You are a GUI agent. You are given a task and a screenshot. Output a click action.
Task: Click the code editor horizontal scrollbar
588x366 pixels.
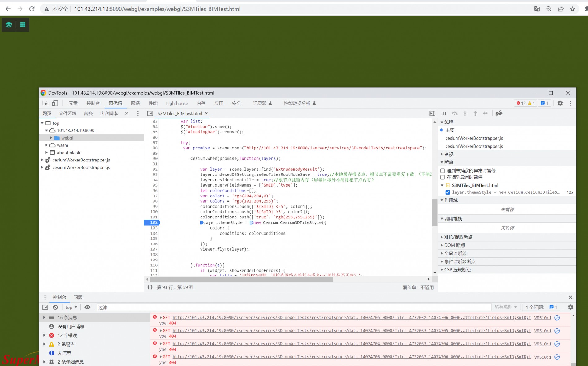tap(241, 279)
